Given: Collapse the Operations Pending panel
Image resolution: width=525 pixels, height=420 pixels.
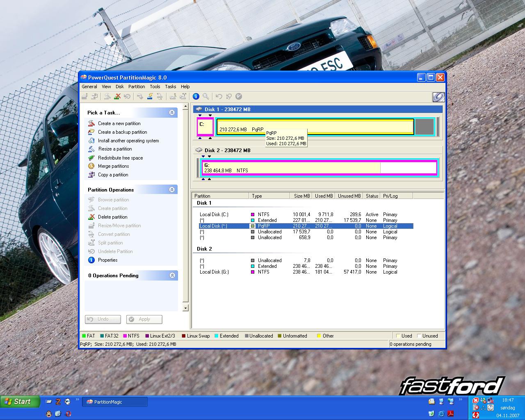Looking at the screenshot, I should [x=172, y=275].
